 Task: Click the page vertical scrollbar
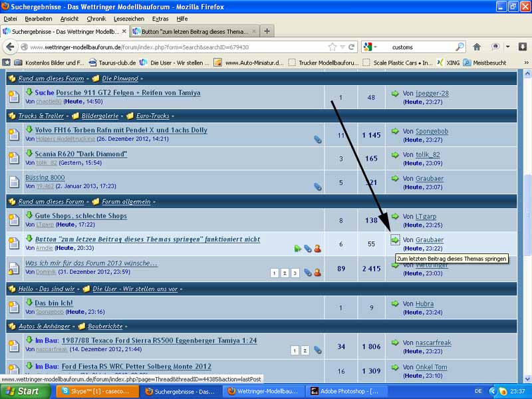[x=527, y=214]
